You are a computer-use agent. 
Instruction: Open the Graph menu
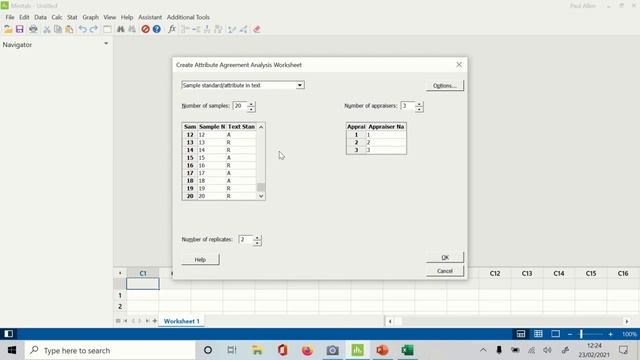(90, 17)
